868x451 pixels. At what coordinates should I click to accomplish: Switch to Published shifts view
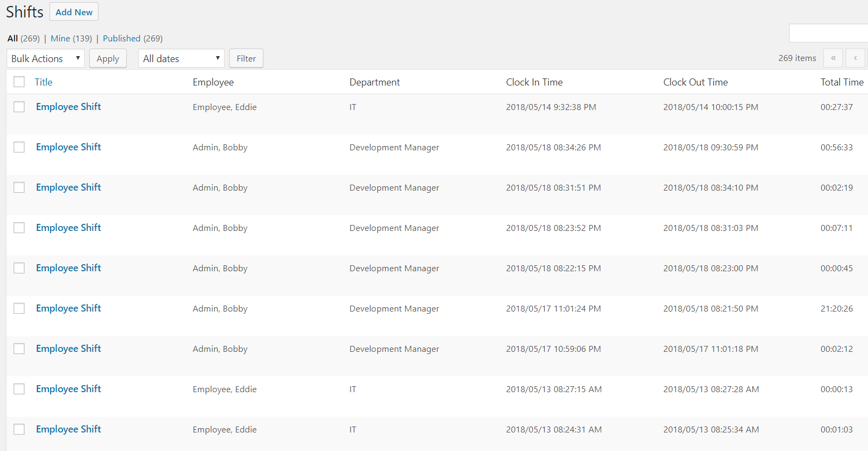[121, 39]
